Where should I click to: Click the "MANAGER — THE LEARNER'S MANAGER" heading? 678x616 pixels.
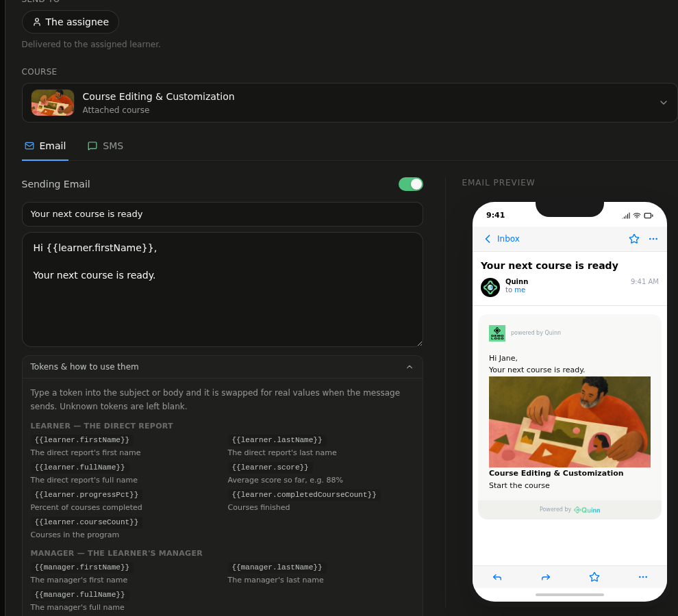pyautogui.click(x=116, y=553)
